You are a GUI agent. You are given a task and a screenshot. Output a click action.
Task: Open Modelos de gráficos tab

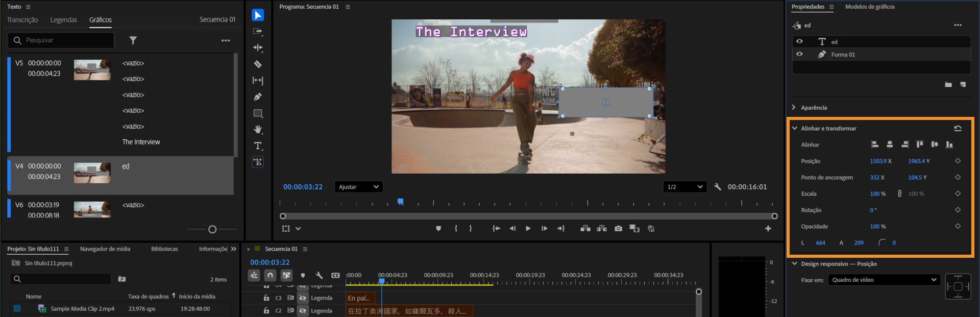(870, 7)
